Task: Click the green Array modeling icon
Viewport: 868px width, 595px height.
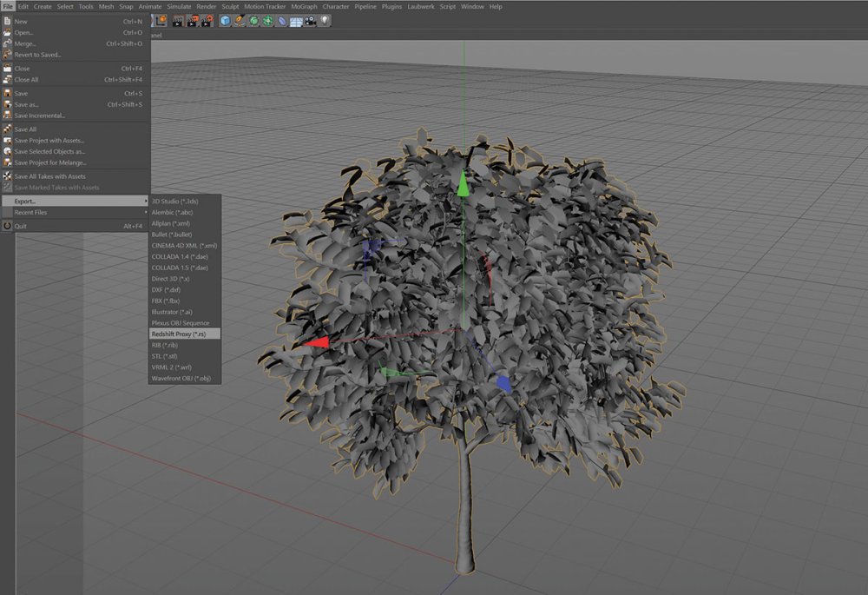Action: (x=267, y=21)
